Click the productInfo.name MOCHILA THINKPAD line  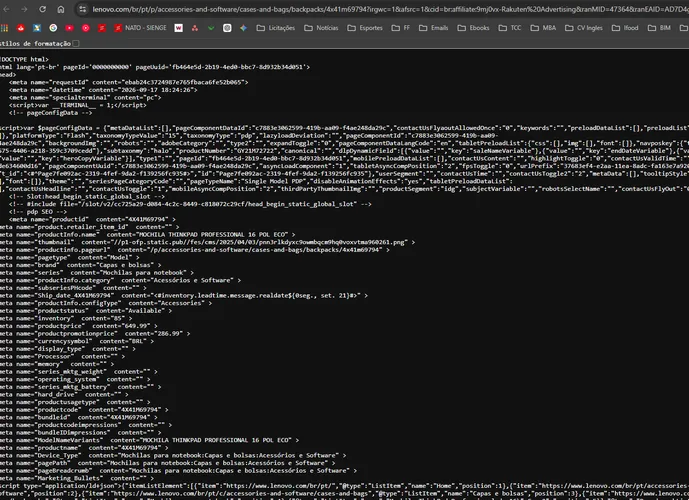pos(148,235)
